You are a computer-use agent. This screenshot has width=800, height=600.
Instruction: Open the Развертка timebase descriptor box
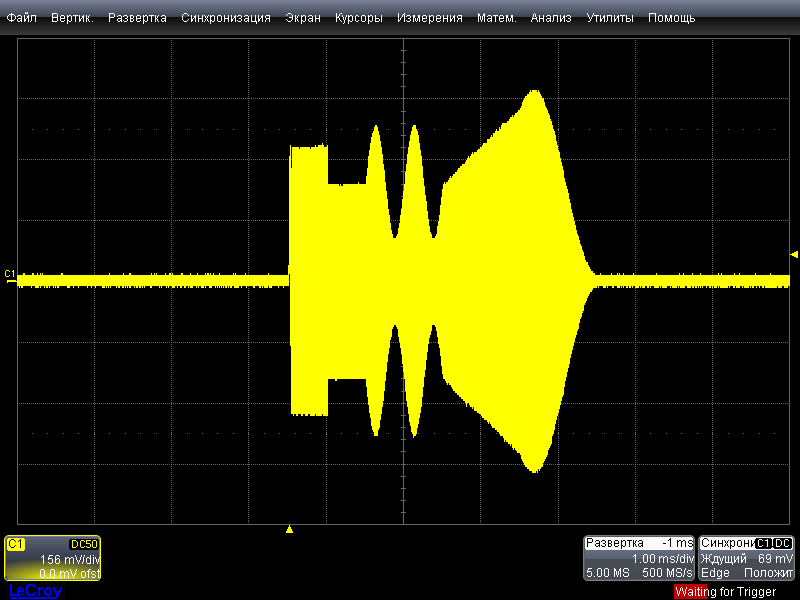pos(639,558)
